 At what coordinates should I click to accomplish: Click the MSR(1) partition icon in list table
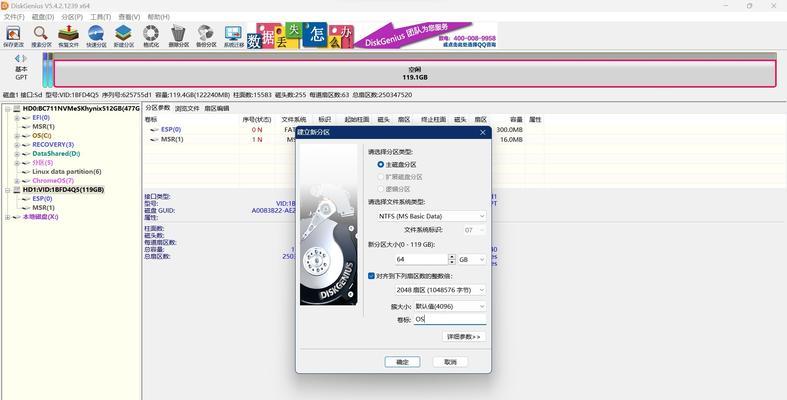click(x=155, y=140)
